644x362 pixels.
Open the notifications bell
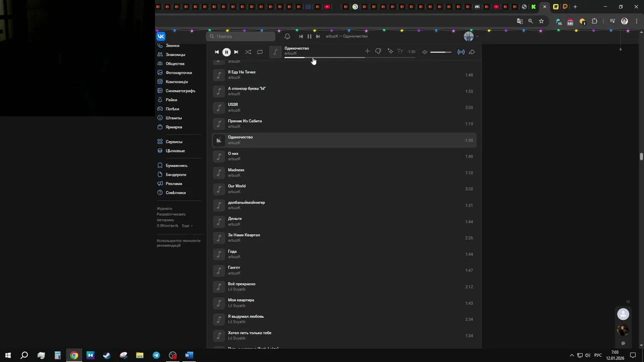tap(287, 36)
